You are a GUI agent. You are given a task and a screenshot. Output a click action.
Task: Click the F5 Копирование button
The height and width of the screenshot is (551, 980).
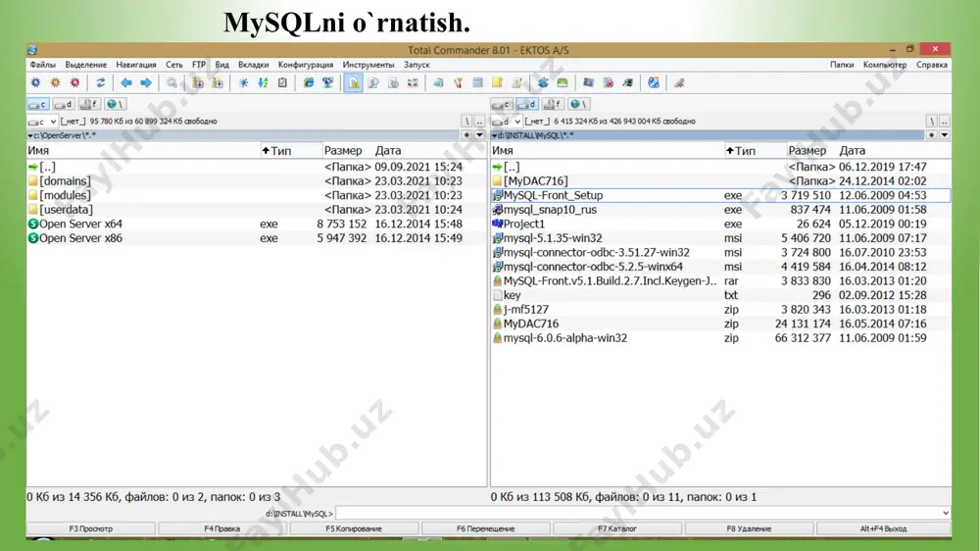click(x=355, y=529)
